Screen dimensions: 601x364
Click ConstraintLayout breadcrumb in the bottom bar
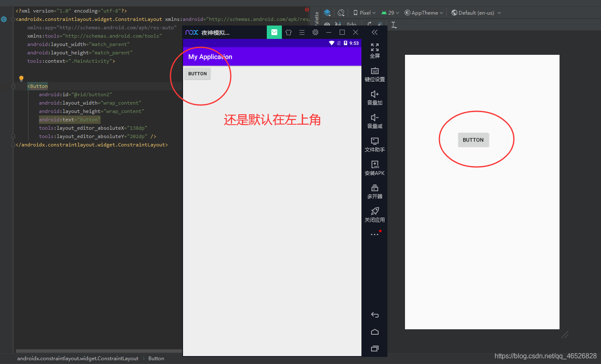coord(77,359)
